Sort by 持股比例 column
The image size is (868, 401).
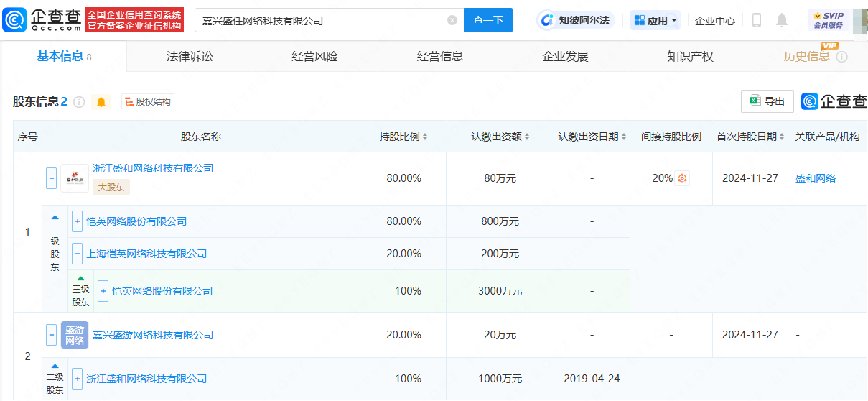pyautogui.click(x=403, y=137)
